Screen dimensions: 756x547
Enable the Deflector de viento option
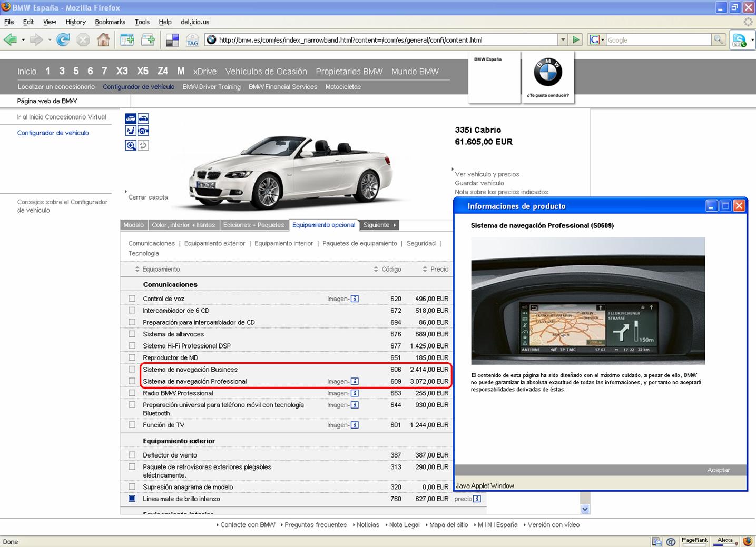[x=132, y=455]
